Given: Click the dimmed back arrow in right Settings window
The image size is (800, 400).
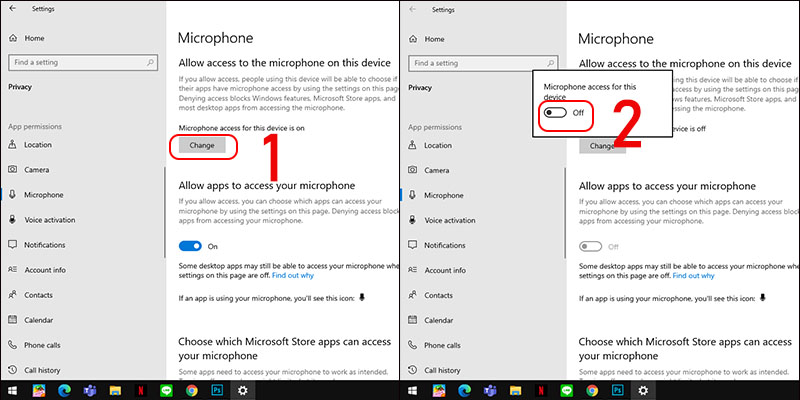Looking at the screenshot, I should [x=413, y=9].
